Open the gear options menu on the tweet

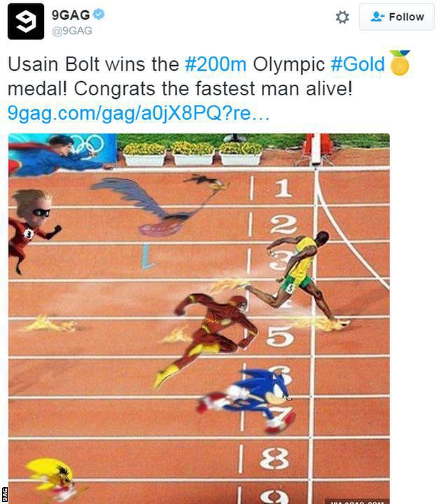tap(342, 17)
